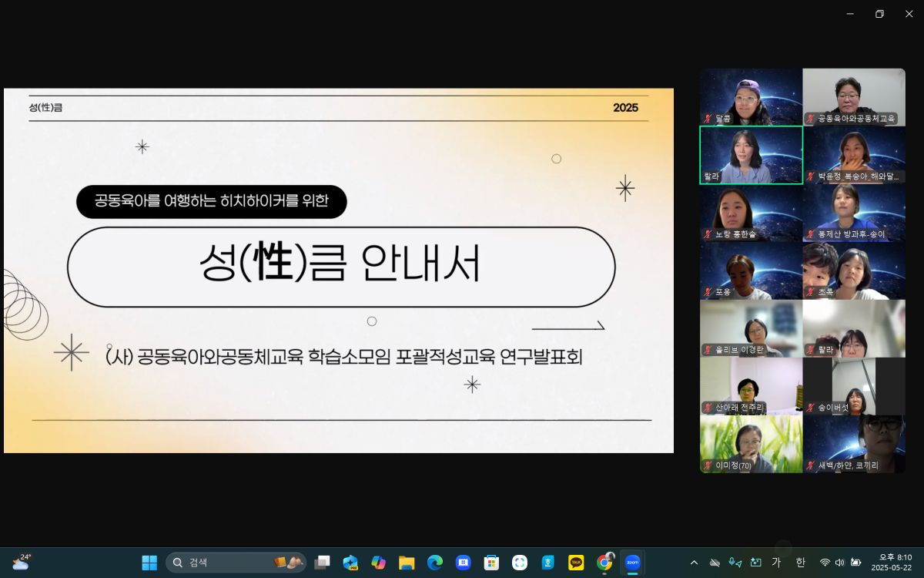Click the shared slide titled 성(性)큼 안내서
Screen dimensions: 924x578
tap(339, 270)
